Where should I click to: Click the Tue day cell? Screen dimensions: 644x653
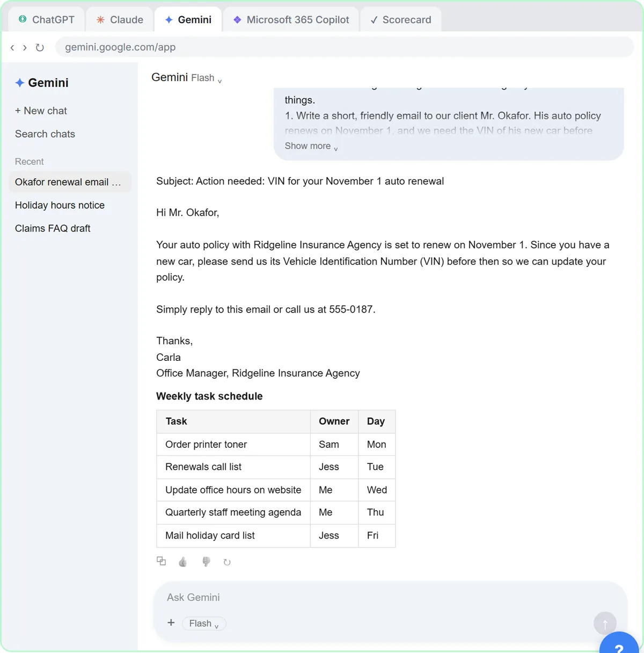tap(376, 467)
